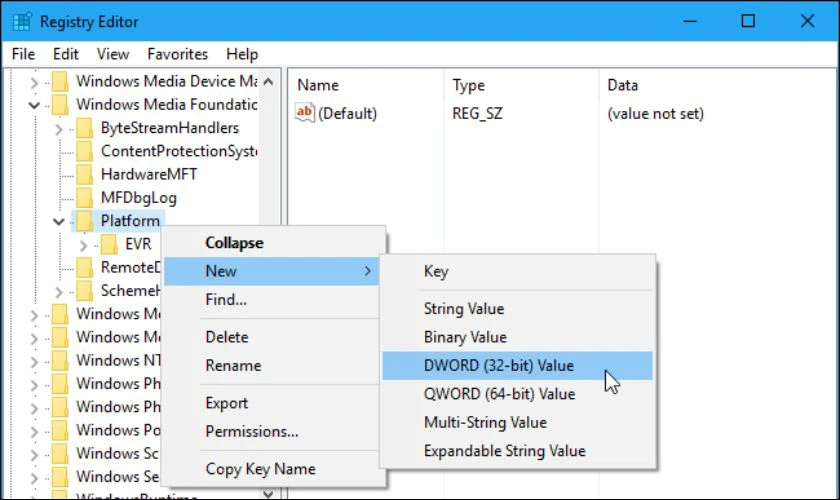Click the REG_SZ type cell
This screenshot has height=500, width=840.
click(x=477, y=114)
